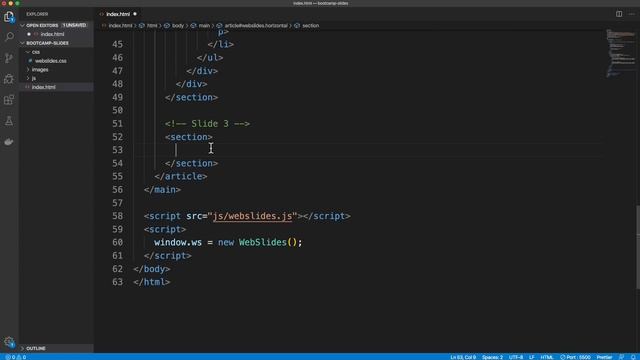Open the Testing flask view
Image resolution: width=640 pixels, height=360 pixels.
pyautogui.click(x=9, y=121)
